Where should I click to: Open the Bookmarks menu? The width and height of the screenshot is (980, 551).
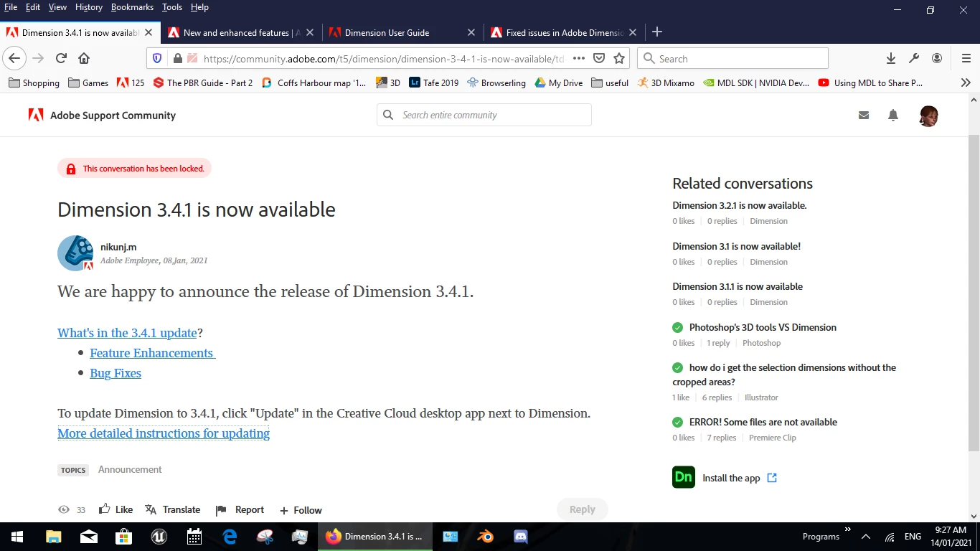(132, 7)
